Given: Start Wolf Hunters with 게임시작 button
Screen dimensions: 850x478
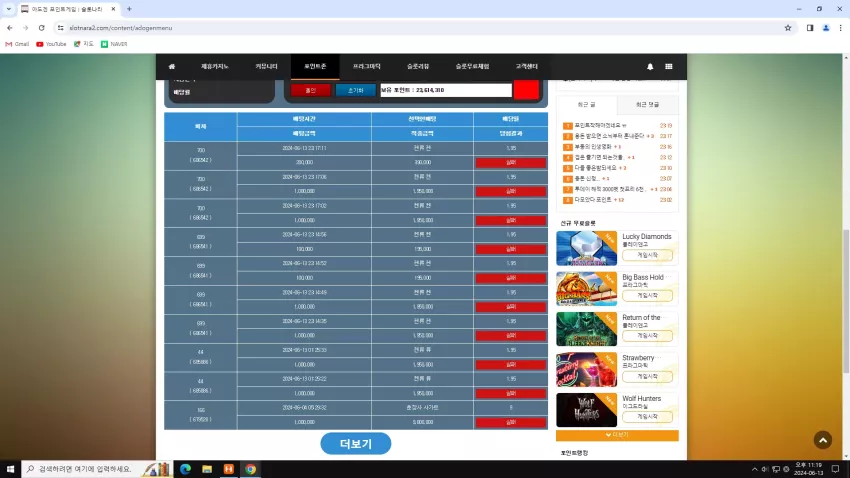Looking at the screenshot, I should tap(647, 417).
